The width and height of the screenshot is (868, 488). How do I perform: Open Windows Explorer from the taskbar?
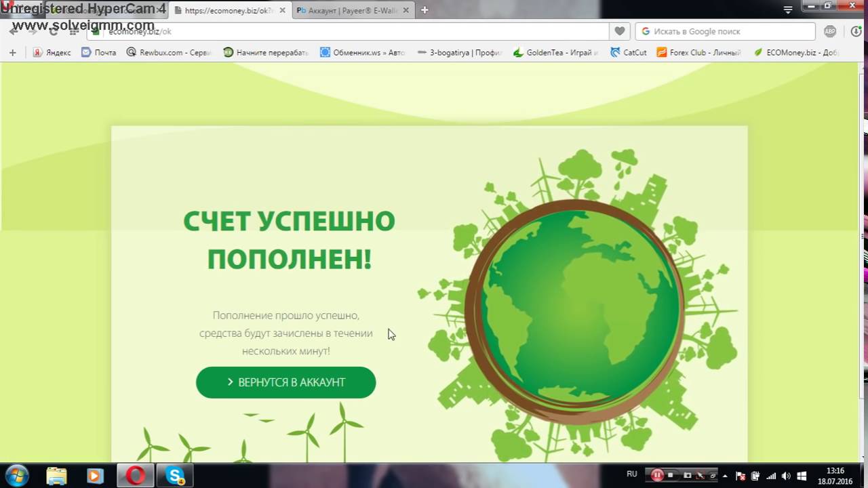coord(56,476)
